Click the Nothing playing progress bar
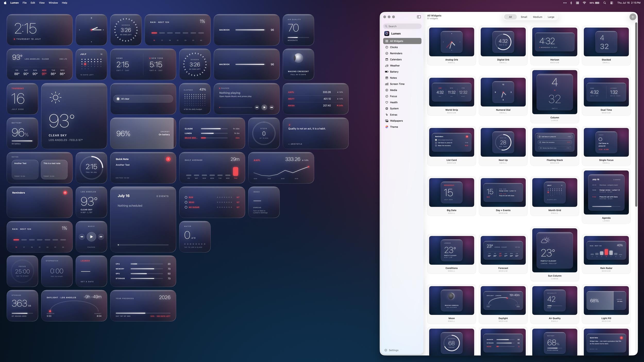The image size is (644, 362). point(235,107)
